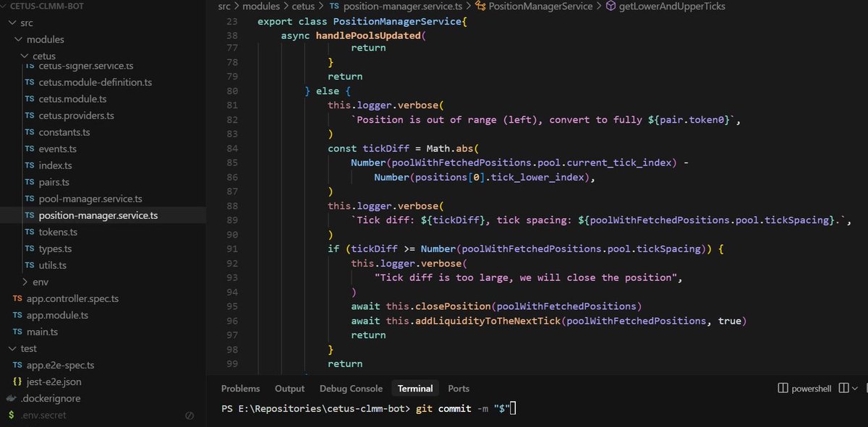Screen dimensions: 868x427
Task: Click the src breadcrumb
Action: 224,6
